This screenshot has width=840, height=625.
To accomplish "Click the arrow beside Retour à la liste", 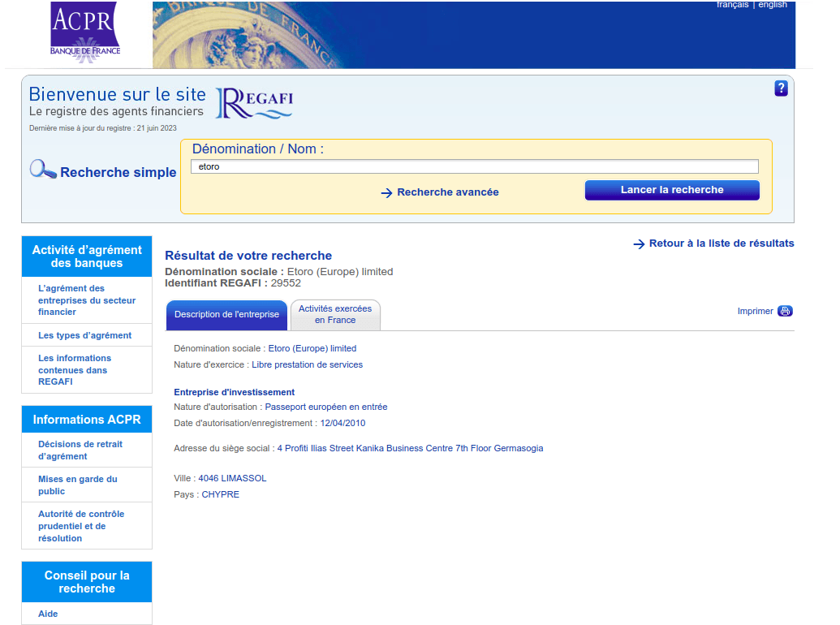I will click(x=639, y=244).
